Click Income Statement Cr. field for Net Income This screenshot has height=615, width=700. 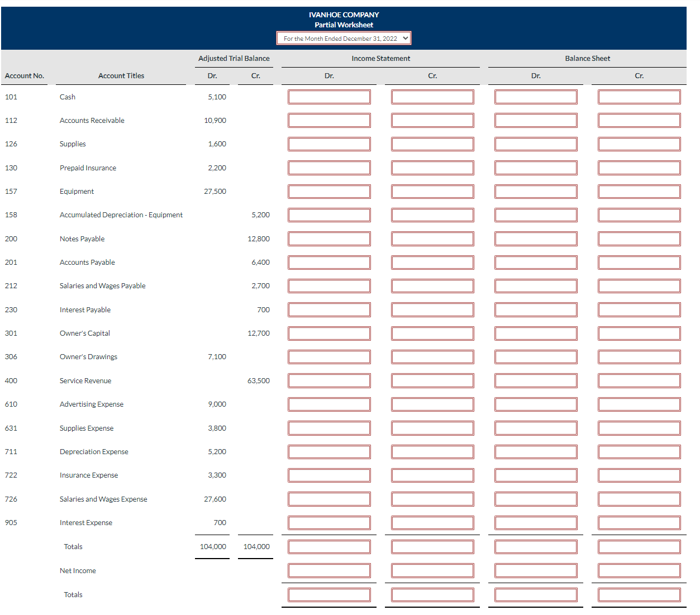pyautogui.click(x=432, y=570)
